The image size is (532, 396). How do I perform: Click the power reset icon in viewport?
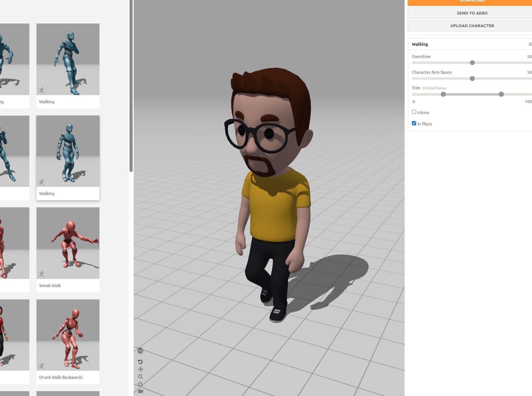140,384
